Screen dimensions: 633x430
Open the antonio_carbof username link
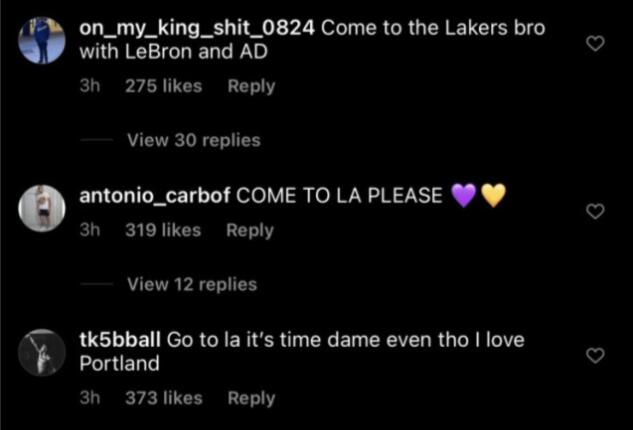[x=154, y=195]
